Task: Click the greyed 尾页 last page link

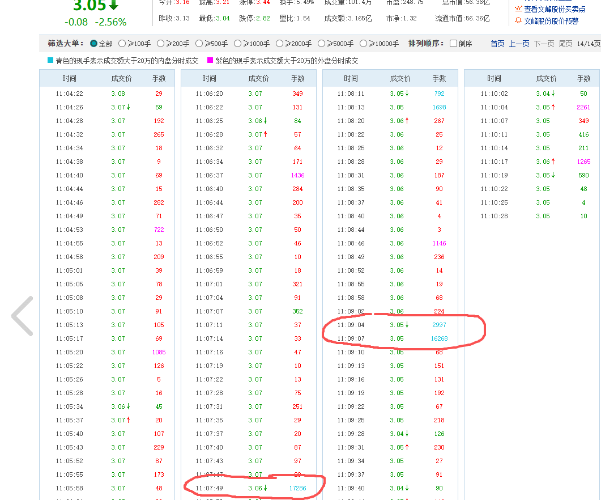Action: pyautogui.click(x=565, y=44)
